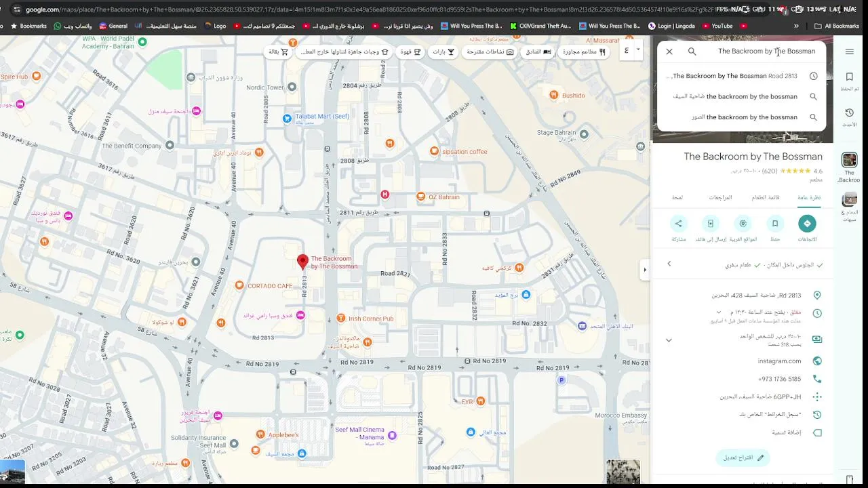Switch to the Menu (قائمة الطعام) tab

point(765,198)
